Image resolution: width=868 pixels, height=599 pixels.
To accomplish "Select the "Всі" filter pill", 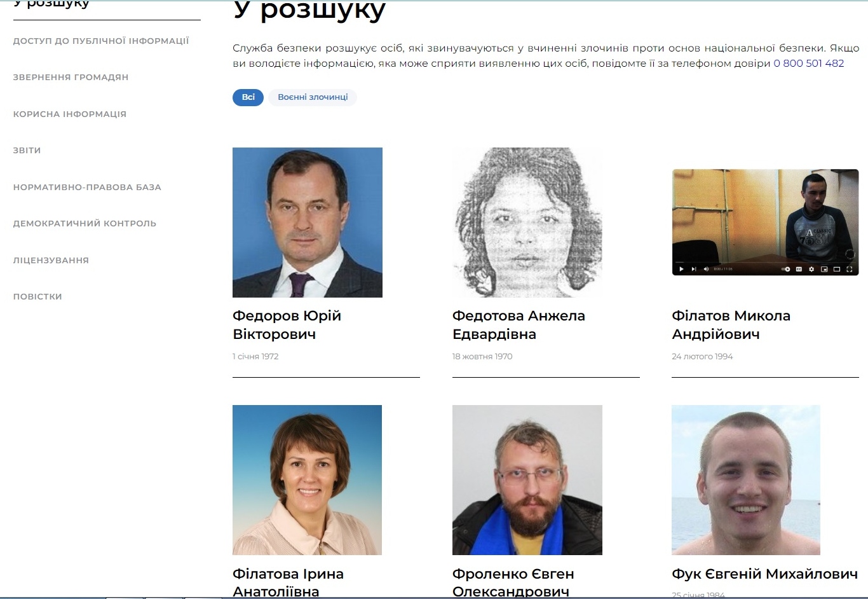I will pos(248,97).
